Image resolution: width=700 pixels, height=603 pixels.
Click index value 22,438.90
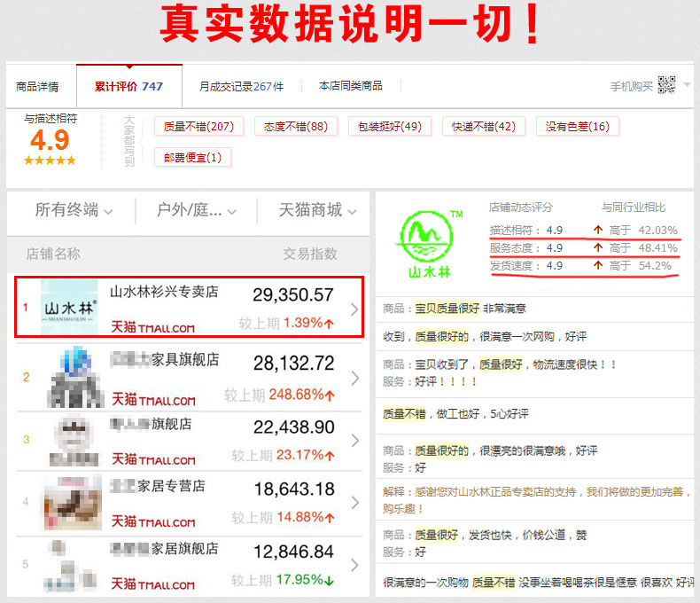click(294, 427)
